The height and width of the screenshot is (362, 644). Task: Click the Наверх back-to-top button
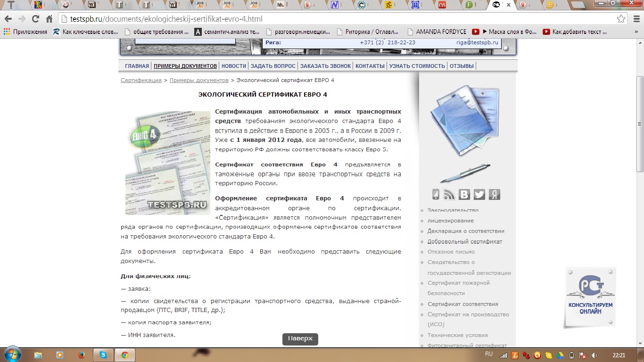pos(300,339)
